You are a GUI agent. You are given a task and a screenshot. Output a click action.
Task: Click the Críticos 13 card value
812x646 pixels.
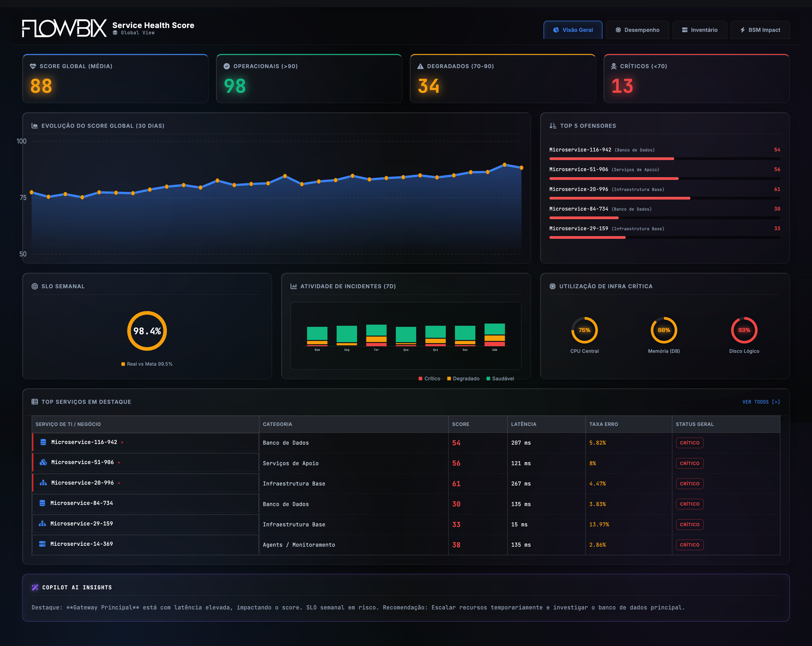622,86
